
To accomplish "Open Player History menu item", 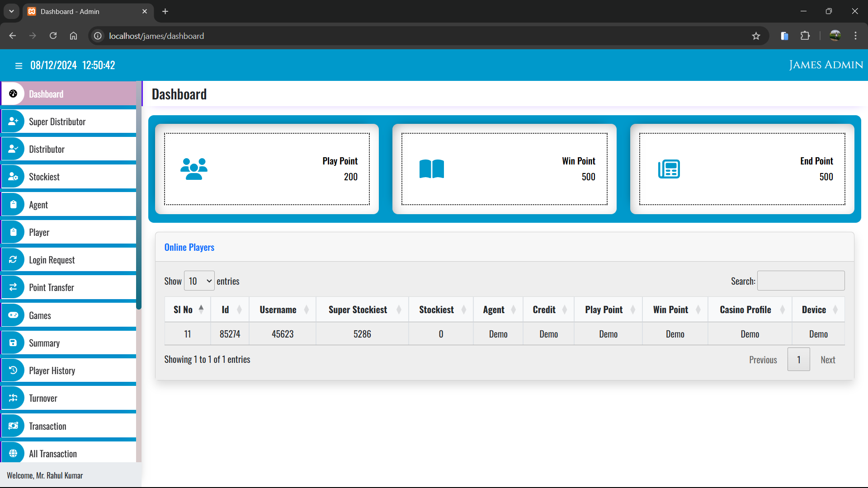I will coord(69,371).
